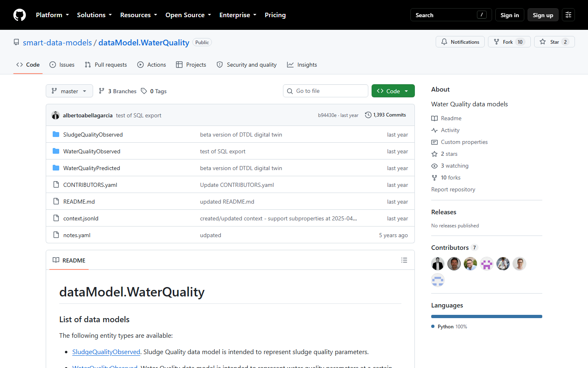The image size is (588, 368).
Task: View the 10 forks link
Action: click(446, 177)
